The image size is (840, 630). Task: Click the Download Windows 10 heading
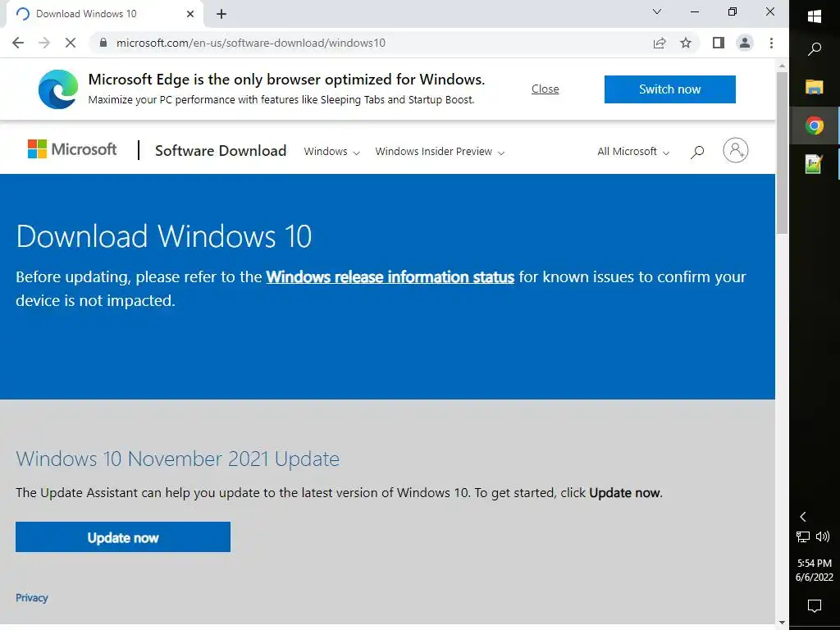tap(163, 236)
